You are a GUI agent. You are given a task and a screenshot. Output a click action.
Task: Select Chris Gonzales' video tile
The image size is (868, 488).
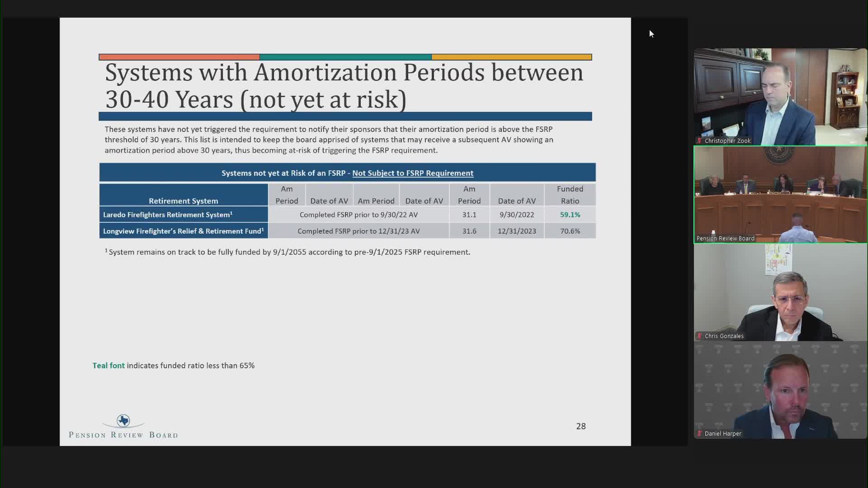point(780,292)
